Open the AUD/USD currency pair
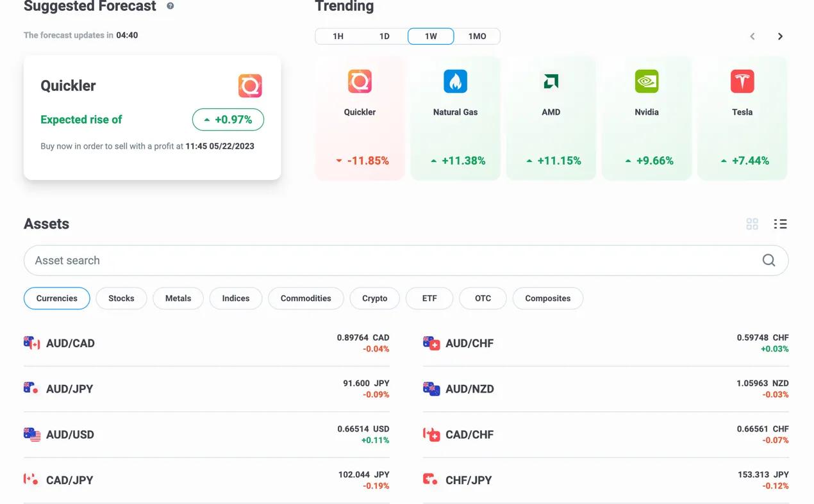The height and width of the screenshot is (504, 814). (206, 434)
